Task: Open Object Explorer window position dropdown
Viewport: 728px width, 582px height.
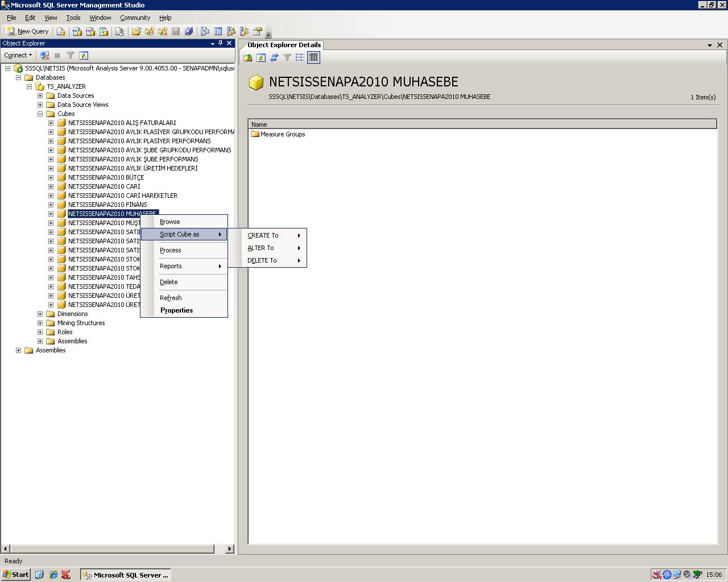Action: pyautogui.click(x=213, y=43)
